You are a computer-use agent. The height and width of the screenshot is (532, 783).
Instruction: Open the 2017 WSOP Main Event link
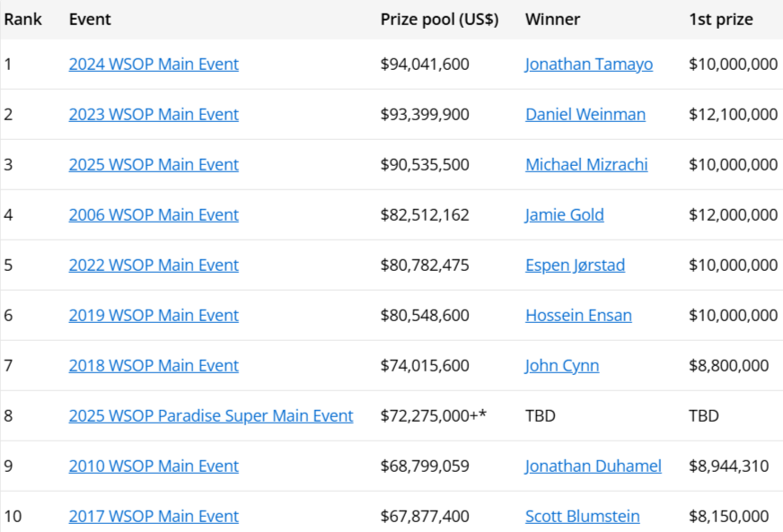click(x=154, y=517)
